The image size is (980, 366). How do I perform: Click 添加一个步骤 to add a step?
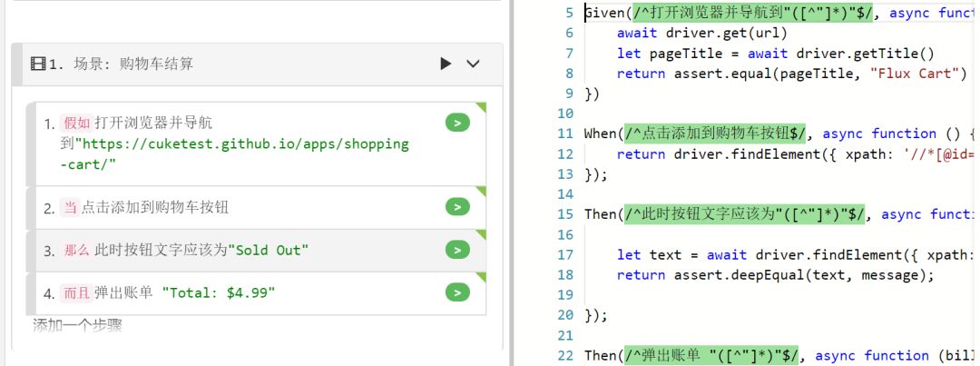pos(77,325)
